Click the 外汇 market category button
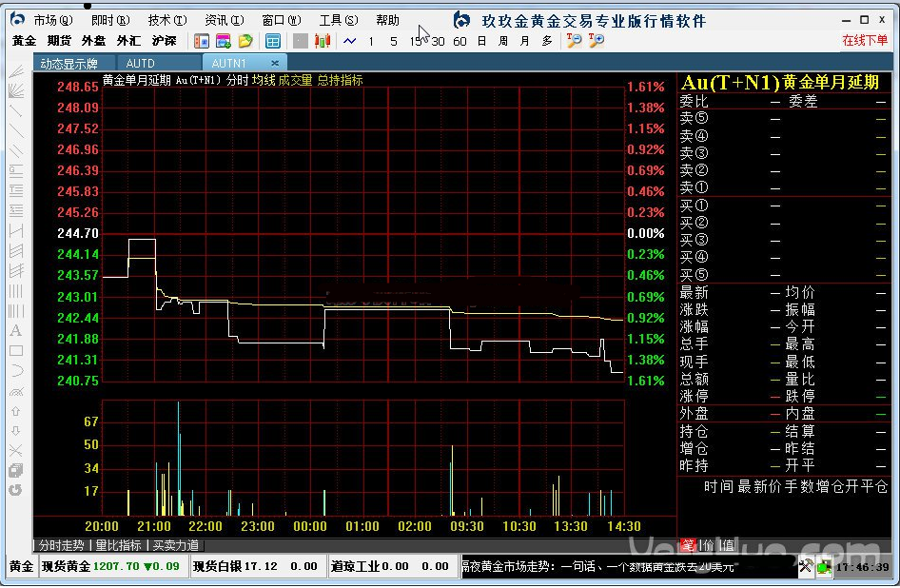Screen dimensions: 900x588 click(x=128, y=41)
